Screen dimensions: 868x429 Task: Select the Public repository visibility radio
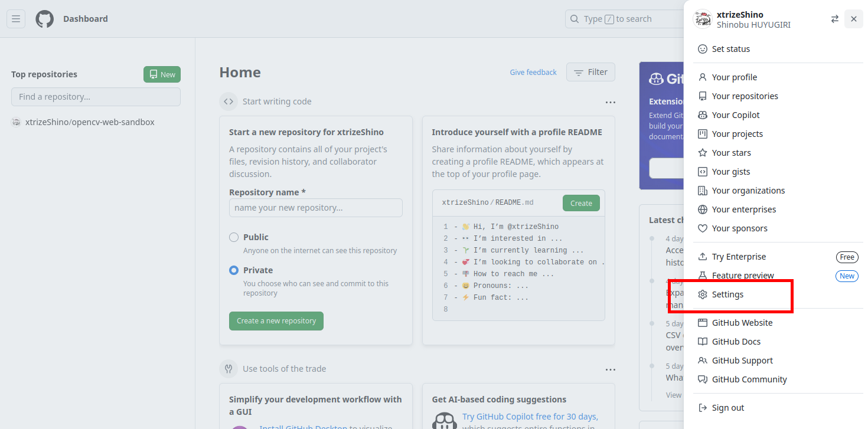click(x=233, y=237)
